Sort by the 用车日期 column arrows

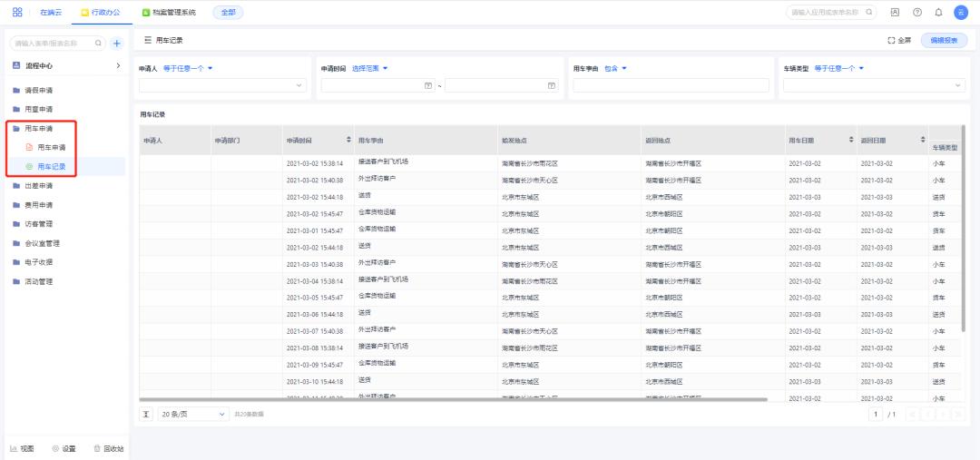click(x=850, y=139)
